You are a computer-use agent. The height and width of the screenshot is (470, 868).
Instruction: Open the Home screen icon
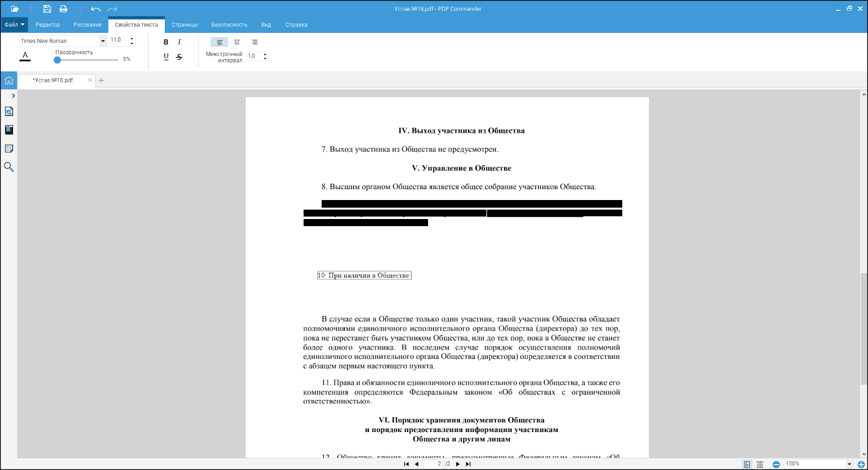click(x=9, y=80)
